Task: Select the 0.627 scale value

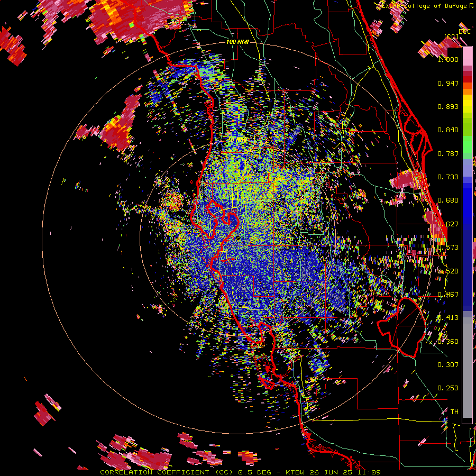Action: (448, 224)
